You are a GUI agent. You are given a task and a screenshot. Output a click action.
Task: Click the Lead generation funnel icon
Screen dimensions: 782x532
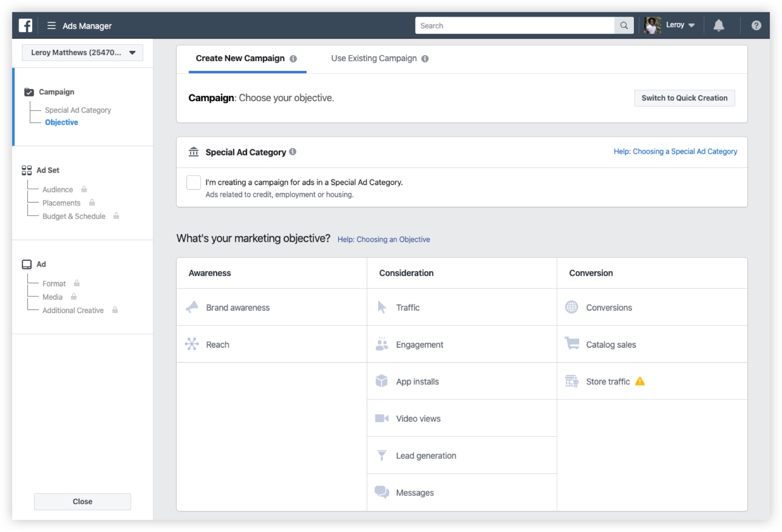[382, 455]
